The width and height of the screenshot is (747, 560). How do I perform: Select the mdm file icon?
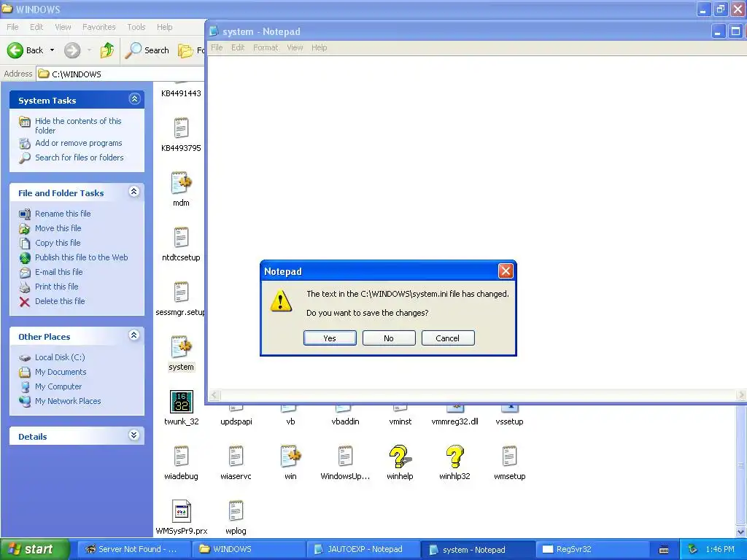click(181, 182)
